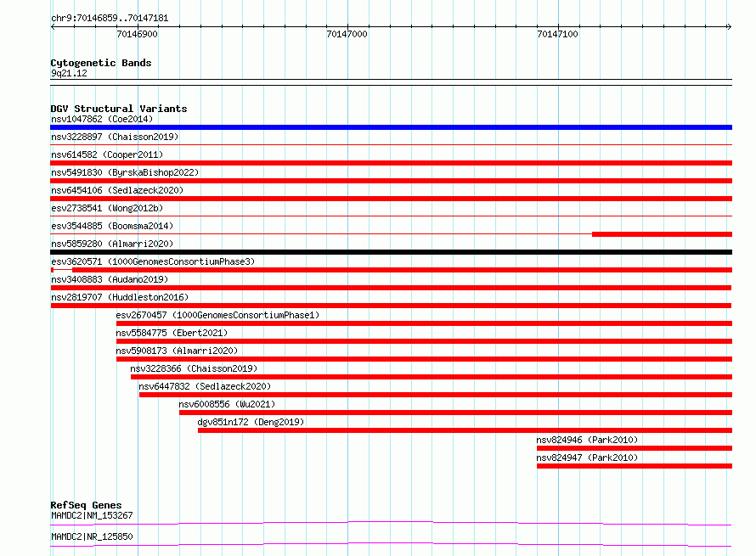Open MAMDC2|NM_153267 gene label
The width and height of the screenshot is (756, 556).
[x=92, y=515]
